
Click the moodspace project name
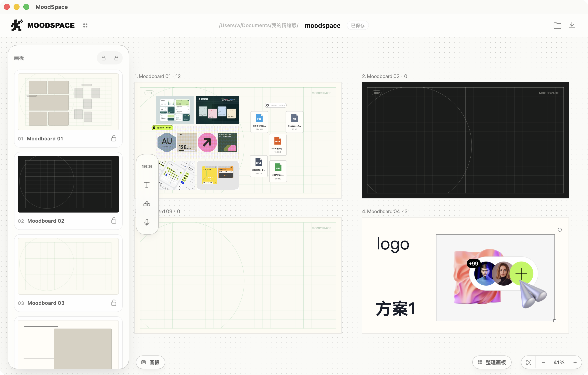[322, 25]
